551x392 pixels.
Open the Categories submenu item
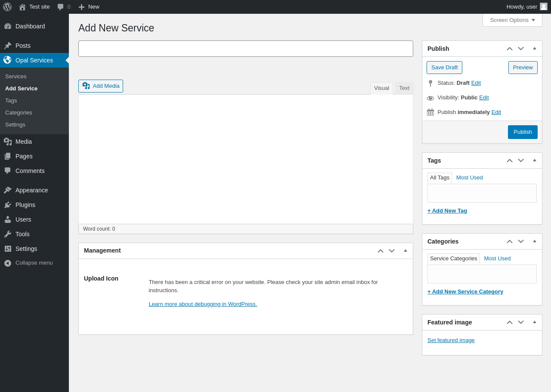[19, 112]
